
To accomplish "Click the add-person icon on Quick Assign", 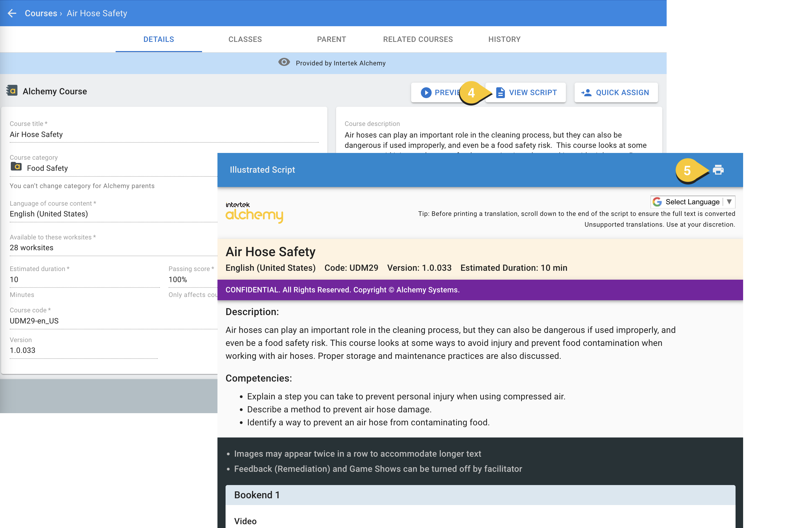I will pos(586,92).
